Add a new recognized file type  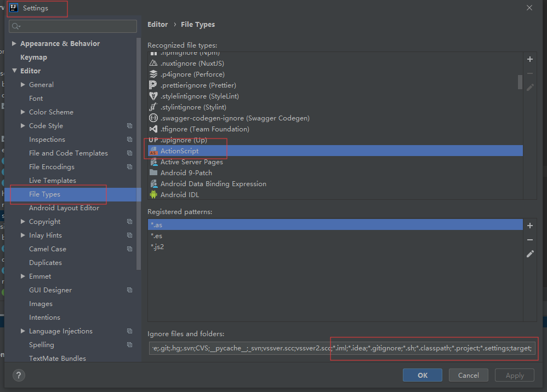[x=529, y=59]
